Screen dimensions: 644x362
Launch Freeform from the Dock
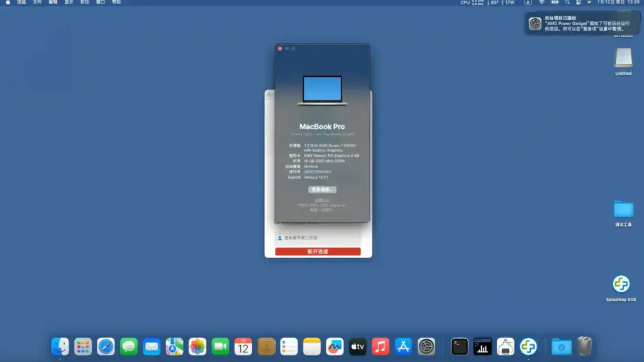335,346
